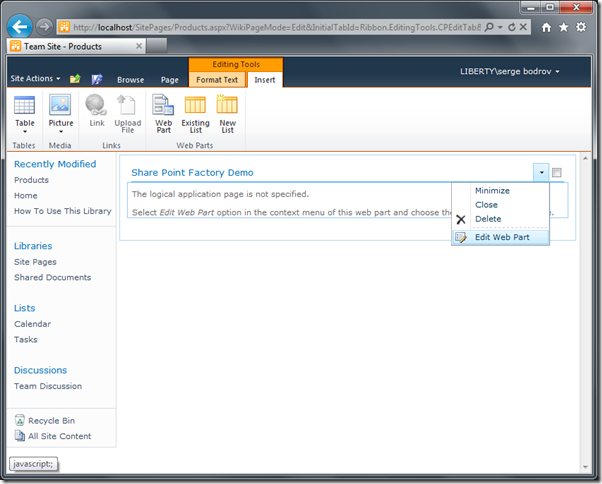
Task: Click the browser Back button
Action: coord(20,26)
